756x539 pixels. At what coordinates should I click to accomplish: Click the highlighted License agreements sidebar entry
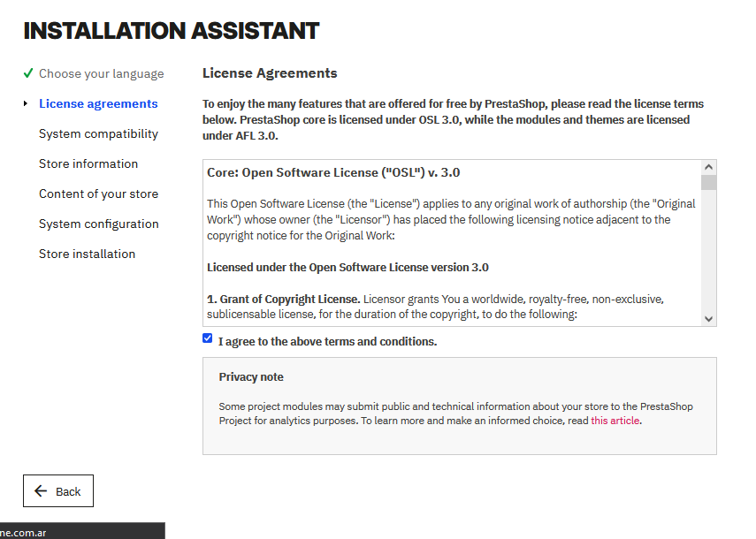pyautogui.click(x=98, y=103)
